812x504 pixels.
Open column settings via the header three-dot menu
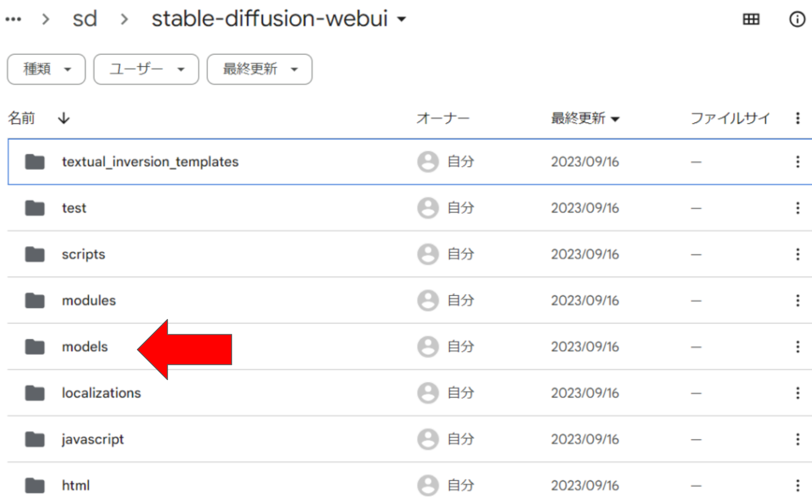click(797, 119)
